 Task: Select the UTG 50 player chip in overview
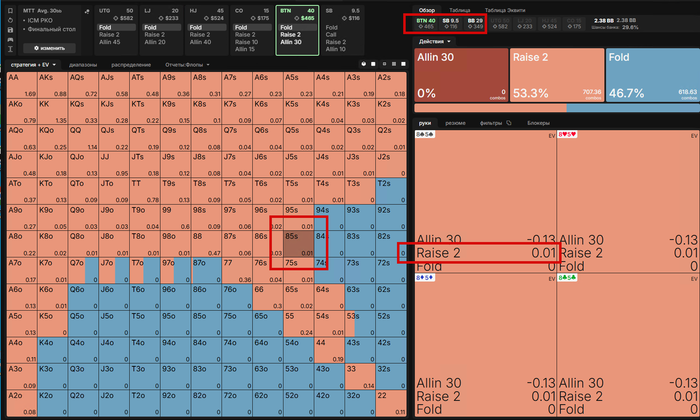[x=500, y=23]
